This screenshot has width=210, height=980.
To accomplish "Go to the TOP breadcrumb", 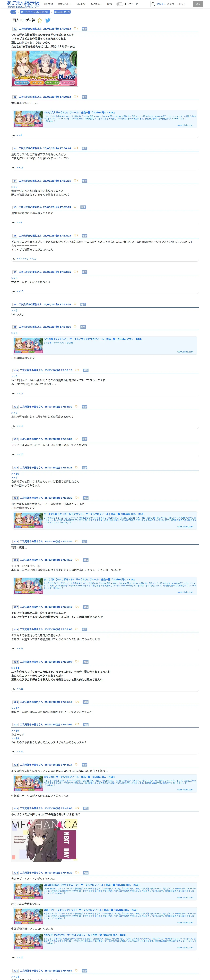I will coord(13,12).
